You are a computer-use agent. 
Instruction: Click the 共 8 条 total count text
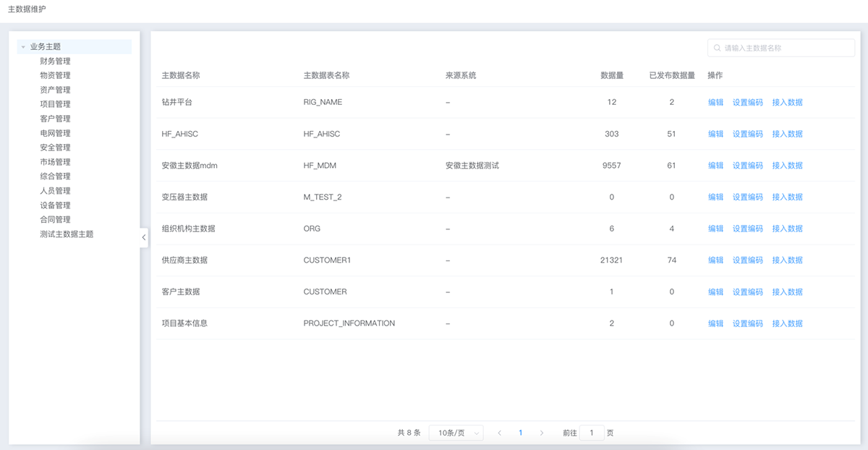pyautogui.click(x=409, y=433)
